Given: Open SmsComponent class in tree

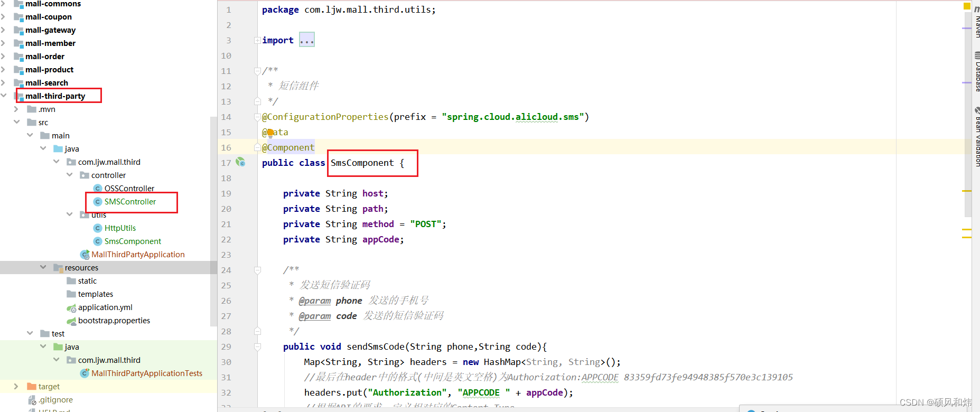Looking at the screenshot, I should 133,241.
